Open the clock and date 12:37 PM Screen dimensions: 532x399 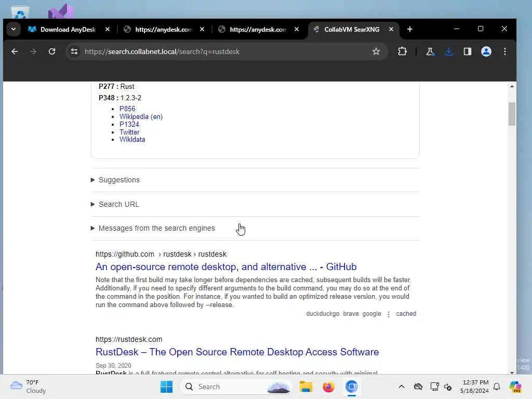click(474, 387)
